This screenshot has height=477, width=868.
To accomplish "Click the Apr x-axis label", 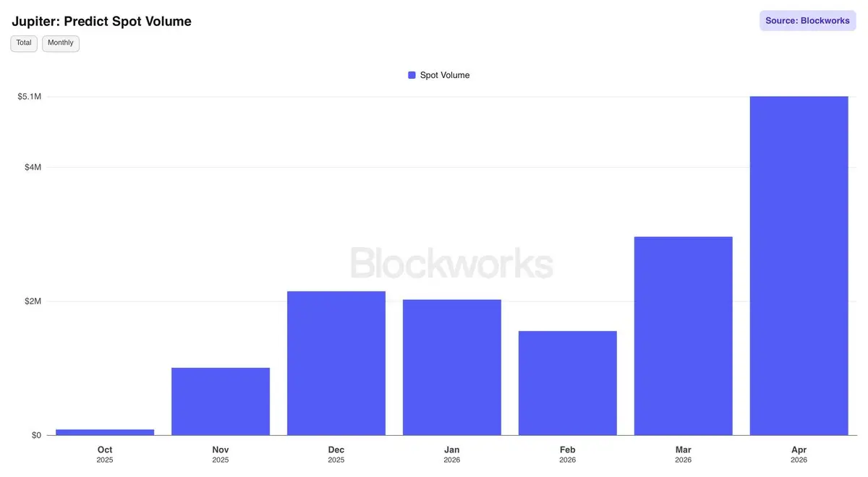I will pyautogui.click(x=799, y=450).
